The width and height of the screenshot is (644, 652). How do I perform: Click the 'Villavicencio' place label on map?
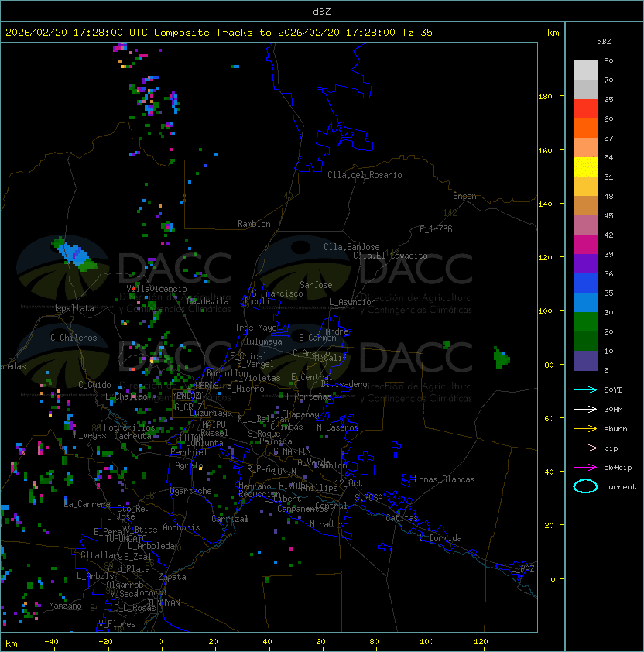click(x=156, y=289)
